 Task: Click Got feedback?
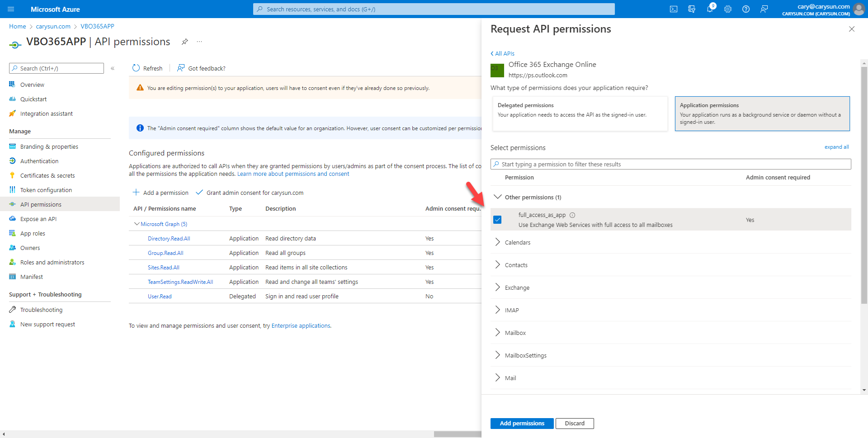(201, 68)
